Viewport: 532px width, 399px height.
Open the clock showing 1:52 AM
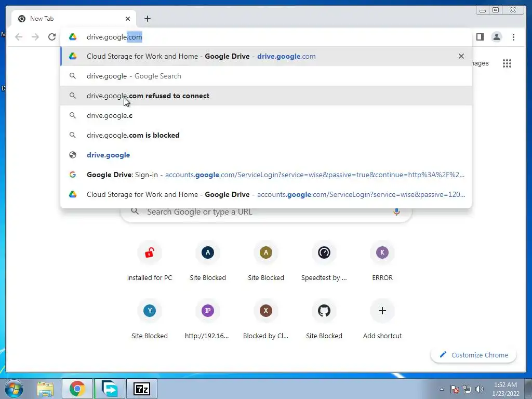point(506,389)
